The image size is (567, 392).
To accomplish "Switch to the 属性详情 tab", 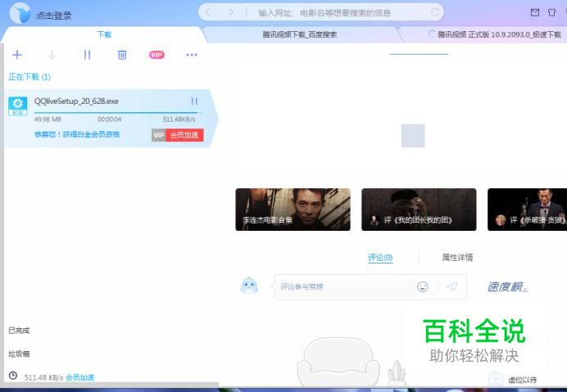I will click(457, 258).
